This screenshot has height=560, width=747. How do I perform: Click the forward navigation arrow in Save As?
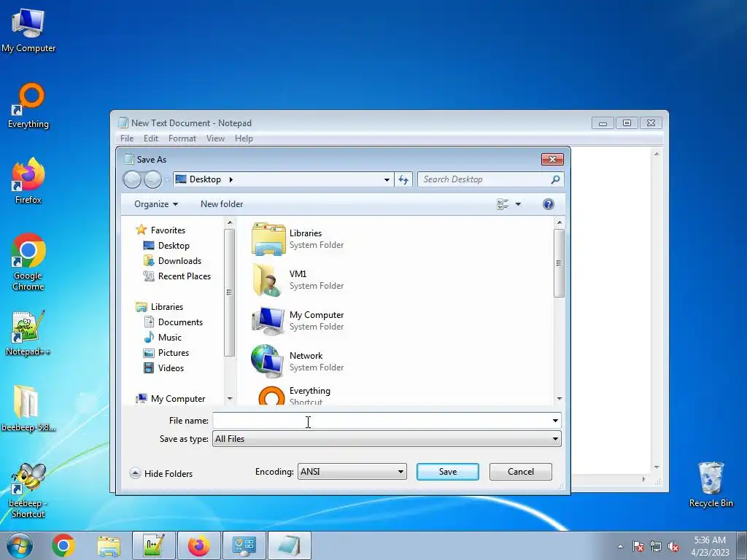click(x=152, y=179)
